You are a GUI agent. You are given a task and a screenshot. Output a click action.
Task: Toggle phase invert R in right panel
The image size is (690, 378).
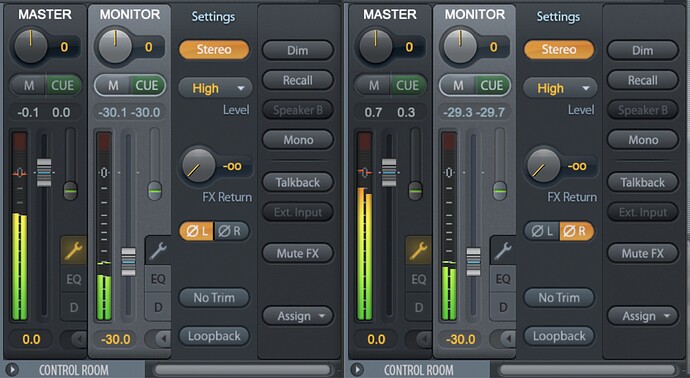576,231
